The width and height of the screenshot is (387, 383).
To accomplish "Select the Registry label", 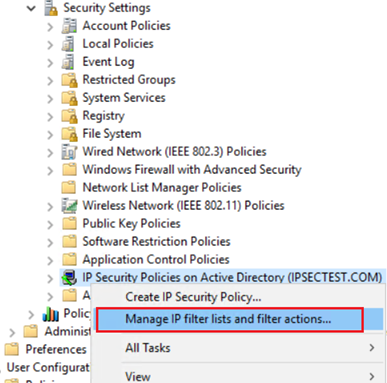I will pyautogui.click(x=103, y=116).
